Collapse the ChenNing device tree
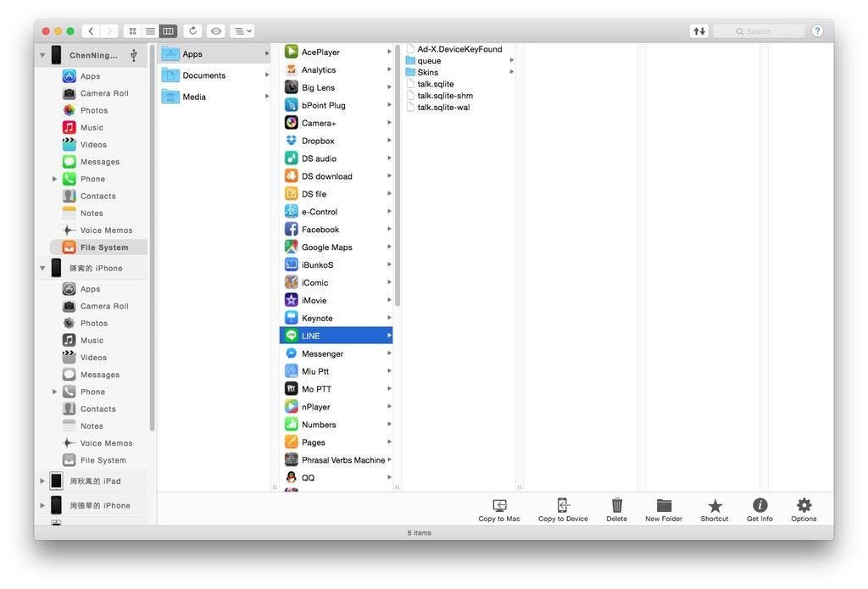This screenshot has height=589, width=868. [x=42, y=55]
